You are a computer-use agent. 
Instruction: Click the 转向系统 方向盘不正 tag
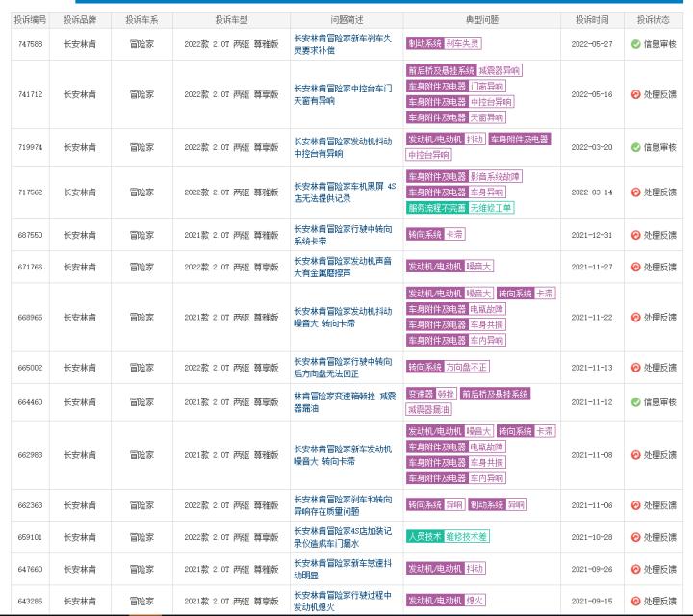click(x=448, y=367)
